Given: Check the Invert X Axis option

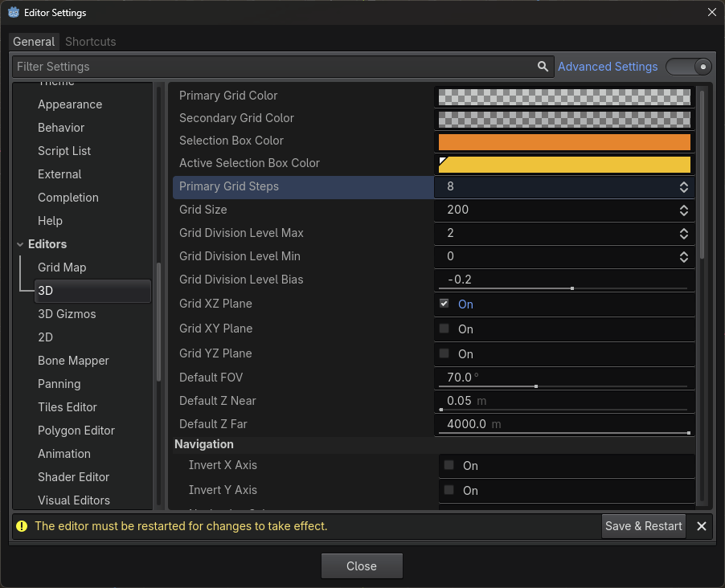Looking at the screenshot, I should click(x=449, y=465).
